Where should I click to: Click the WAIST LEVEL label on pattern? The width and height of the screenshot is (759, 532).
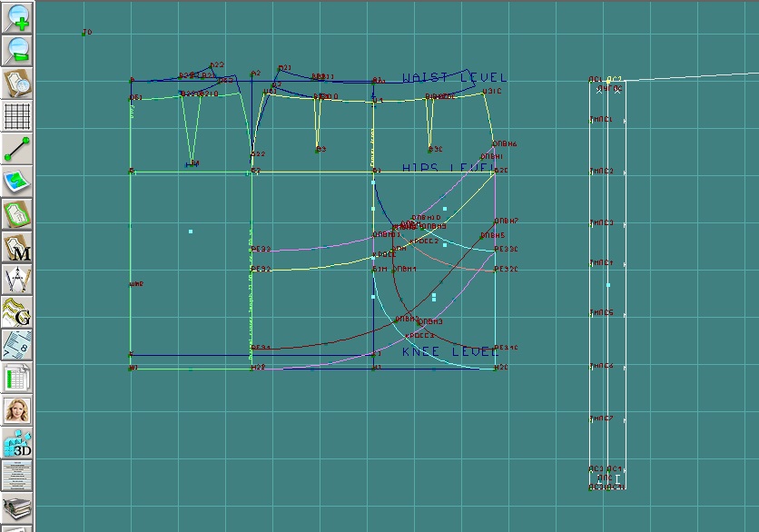pyautogui.click(x=454, y=79)
